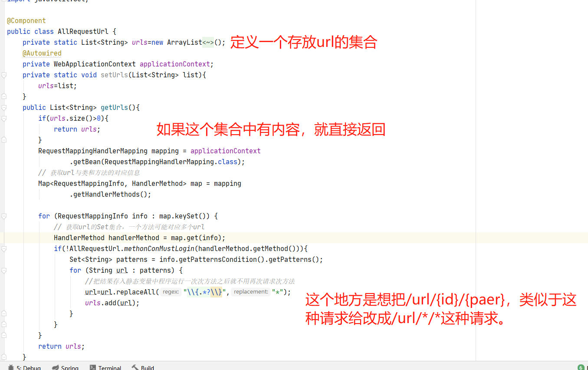This screenshot has height=370, width=588.
Task: Collapse the setUrls method using its fold marker
Action: pyautogui.click(x=4, y=75)
